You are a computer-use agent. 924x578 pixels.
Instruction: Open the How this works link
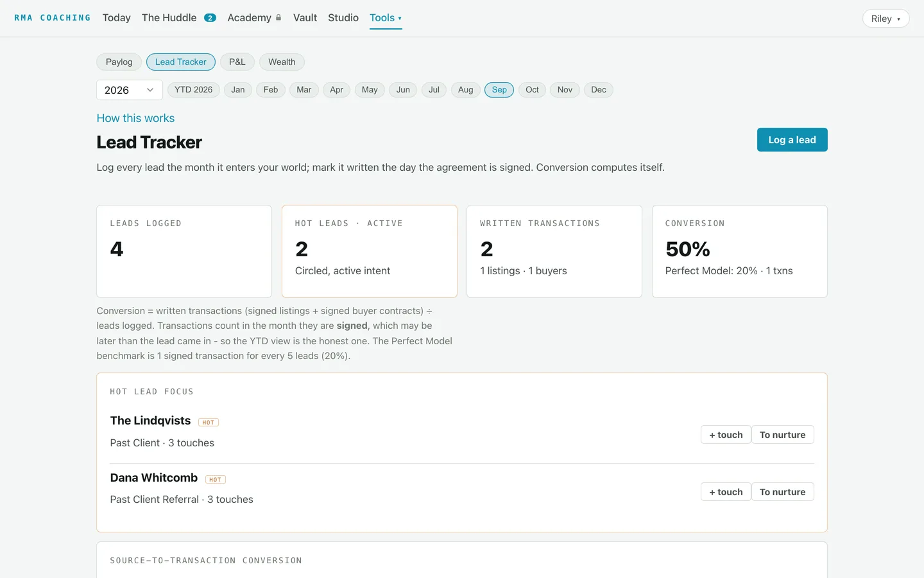pyautogui.click(x=135, y=118)
